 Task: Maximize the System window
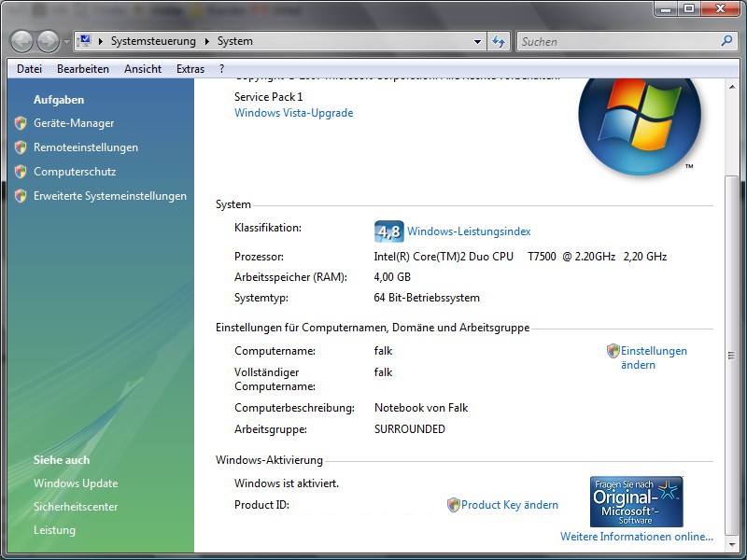pos(689,8)
